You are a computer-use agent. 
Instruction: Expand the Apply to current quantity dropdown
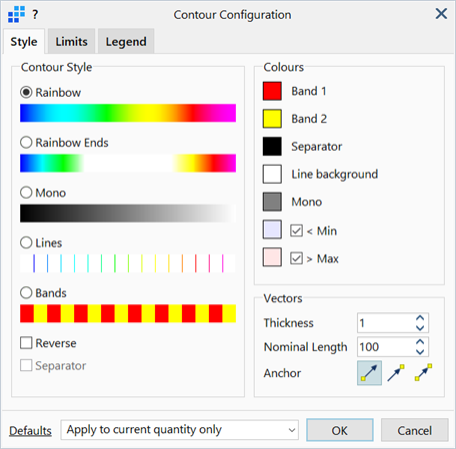180,430
